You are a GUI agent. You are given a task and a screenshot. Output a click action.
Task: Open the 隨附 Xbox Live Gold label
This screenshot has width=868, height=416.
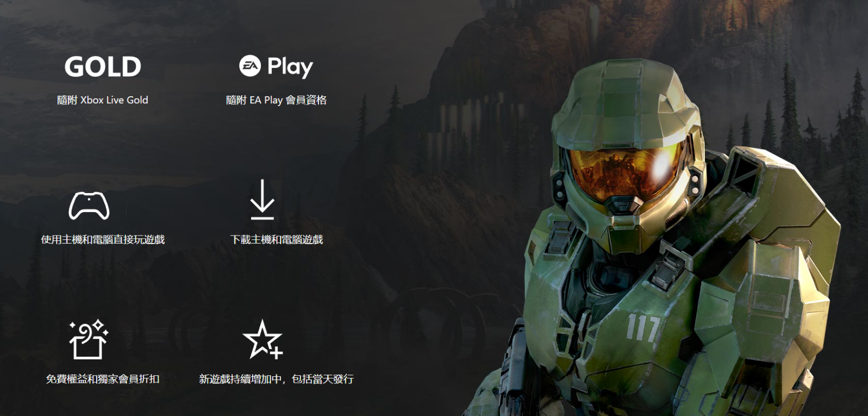click(103, 100)
